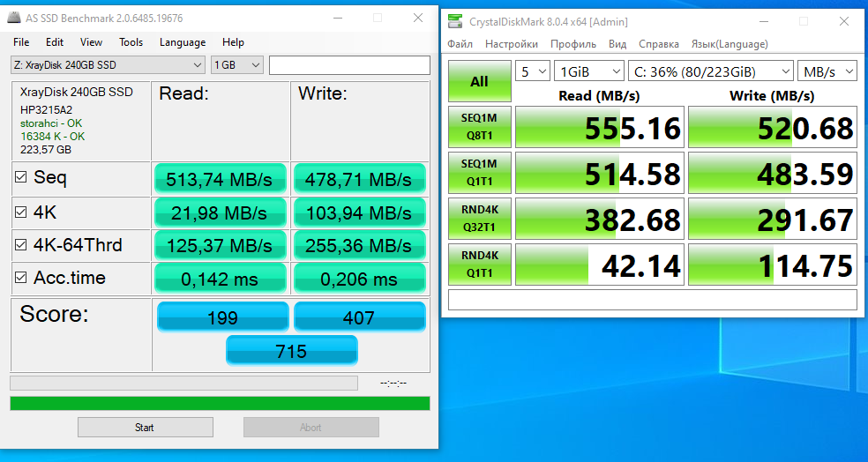The width and height of the screenshot is (868, 462).
Task: Click the 4K write result 103,94 MB/s
Action: point(359,212)
